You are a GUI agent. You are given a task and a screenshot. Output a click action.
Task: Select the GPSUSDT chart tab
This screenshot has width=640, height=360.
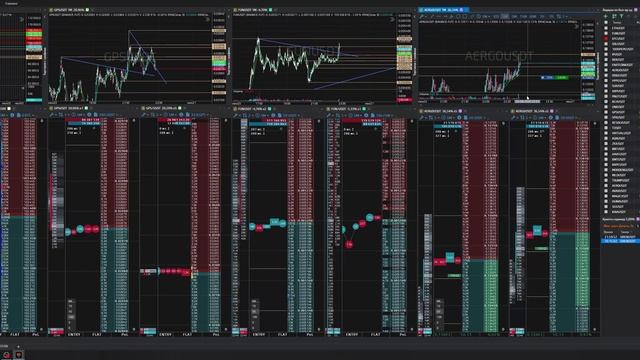70,10
